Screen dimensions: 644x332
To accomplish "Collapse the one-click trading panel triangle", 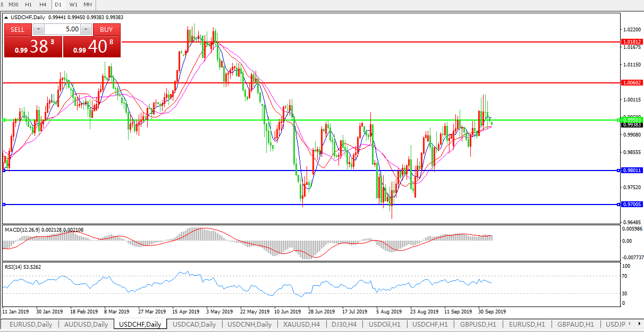I will coord(6,17).
